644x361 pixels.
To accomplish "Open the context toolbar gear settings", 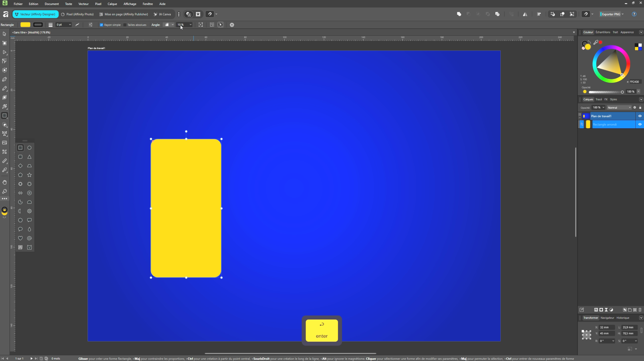I will (232, 25).
